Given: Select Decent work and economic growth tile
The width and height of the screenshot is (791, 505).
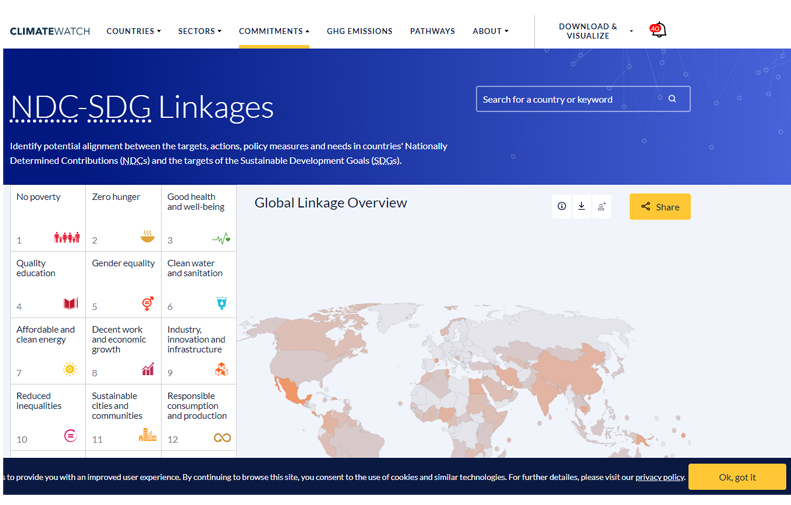Looking at the screenshot, I should [x=124, y=351].
